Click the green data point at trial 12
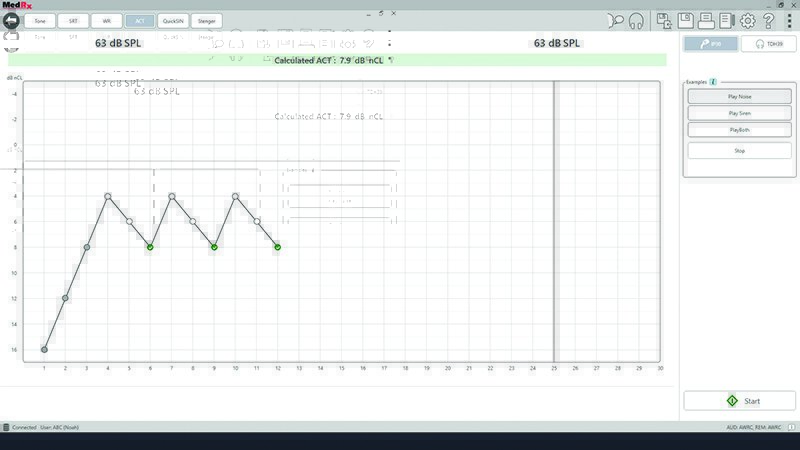The image size is (800, 450). tap(278, 247)
